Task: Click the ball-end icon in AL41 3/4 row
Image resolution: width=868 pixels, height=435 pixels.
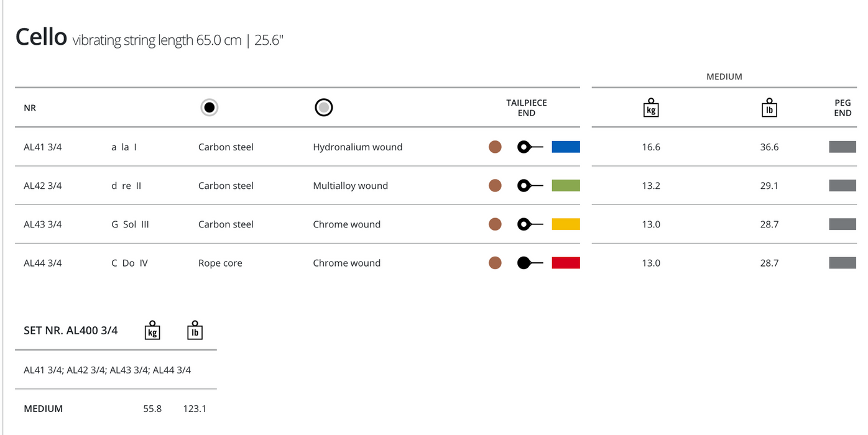Action: point(529,147)
